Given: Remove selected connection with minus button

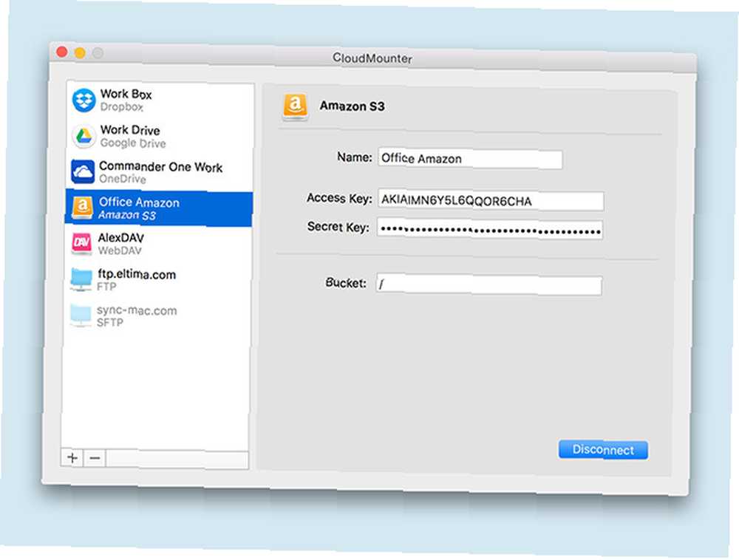Looking at the screenshot, I should [95, 458].
